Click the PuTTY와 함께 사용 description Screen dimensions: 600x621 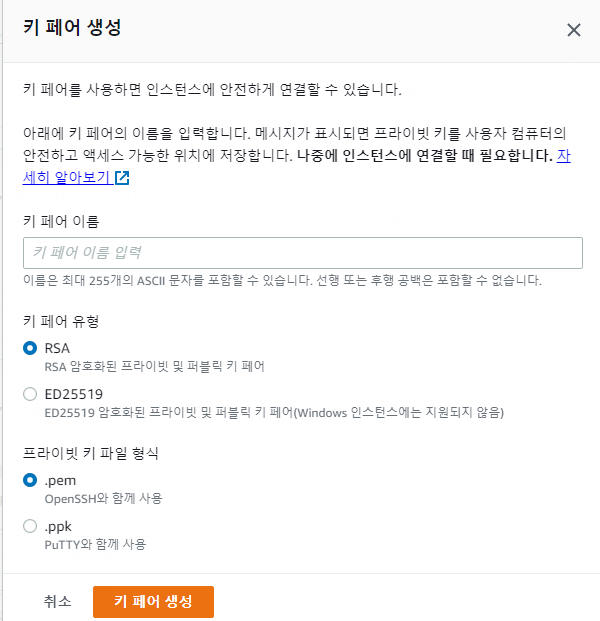coord(95,544)
